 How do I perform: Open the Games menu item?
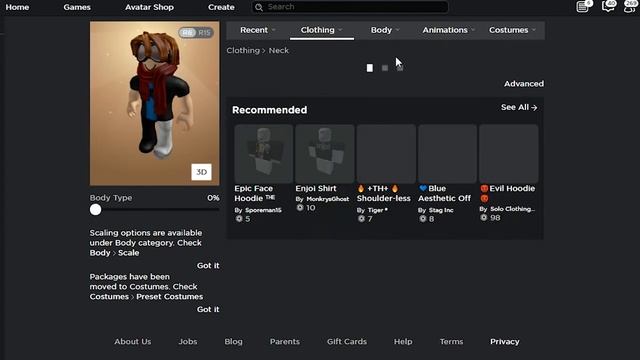(x=77, y=7)
